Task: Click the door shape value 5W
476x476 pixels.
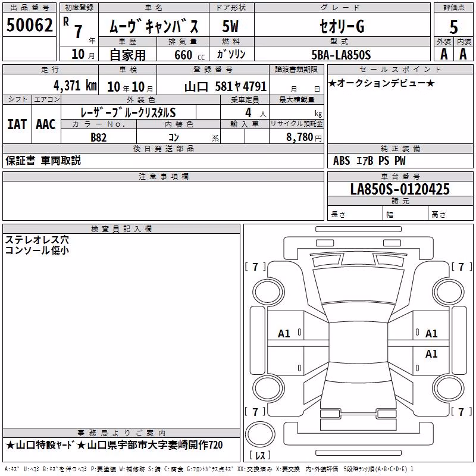Action: (230, 26)
